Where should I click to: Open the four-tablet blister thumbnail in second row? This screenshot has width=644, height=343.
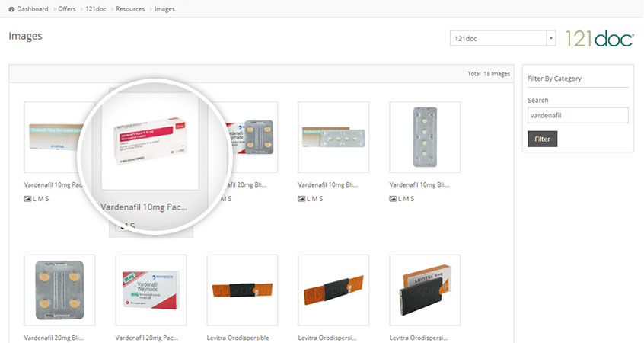tap(59, 290)
